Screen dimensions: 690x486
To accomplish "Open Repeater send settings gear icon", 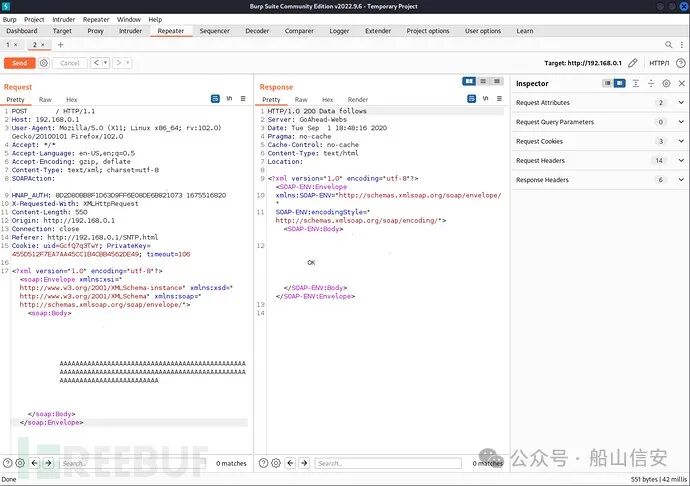I will [44, 63].
